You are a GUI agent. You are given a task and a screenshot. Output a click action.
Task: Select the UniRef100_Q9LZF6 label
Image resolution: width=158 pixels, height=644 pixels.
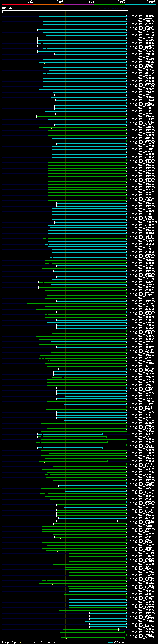pyautogui.click(x=142, y=70)
